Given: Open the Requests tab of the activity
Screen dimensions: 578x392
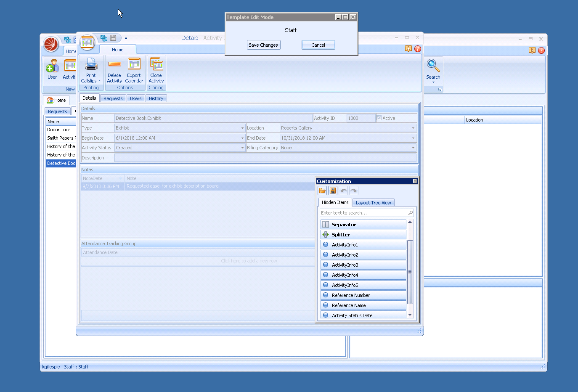Looking at the screenshot, I should [113, 98].
